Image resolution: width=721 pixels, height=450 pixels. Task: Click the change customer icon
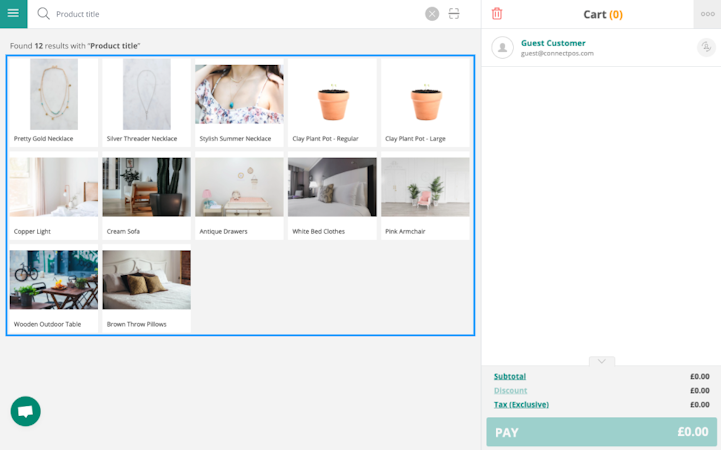pyautogui.click(x=706, y=47)
